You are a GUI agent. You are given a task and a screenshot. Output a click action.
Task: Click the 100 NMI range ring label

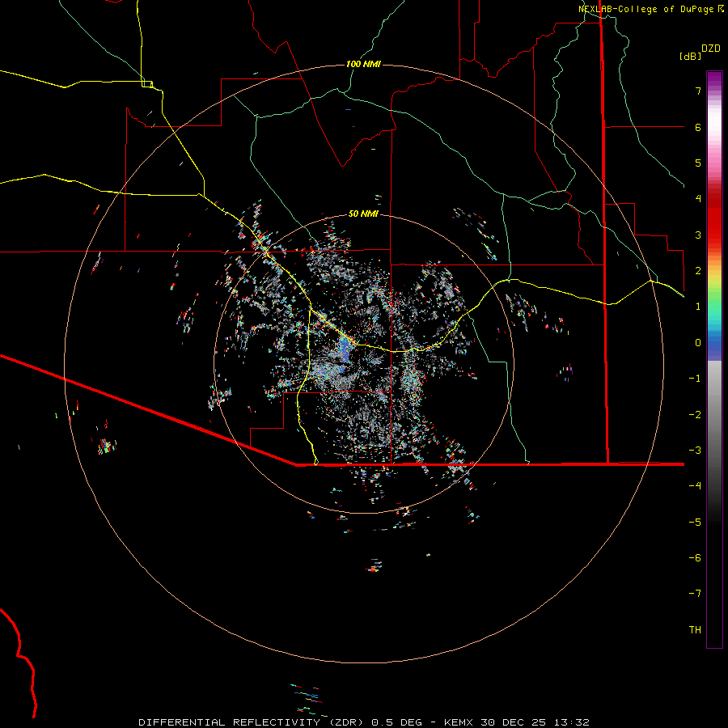click(363, 64)
